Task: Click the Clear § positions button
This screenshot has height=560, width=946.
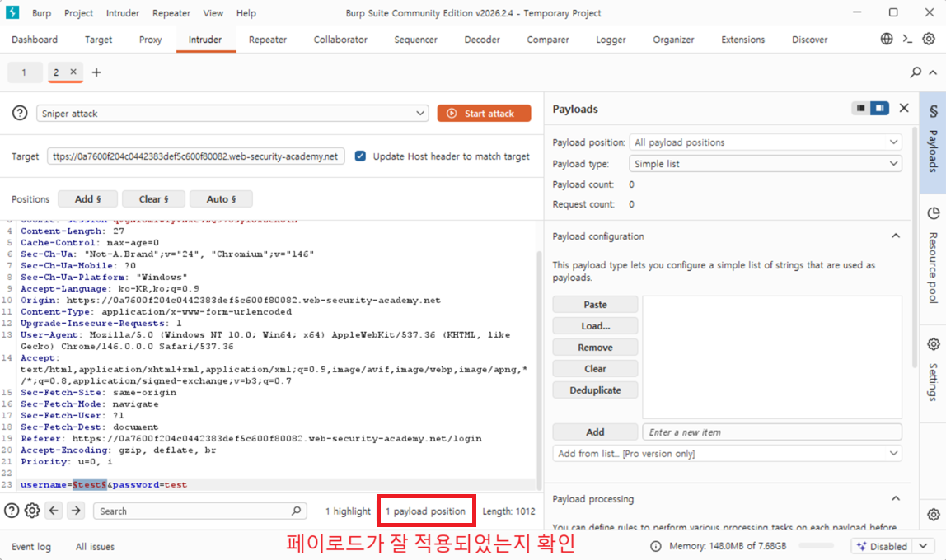Action: click(153, 199)
